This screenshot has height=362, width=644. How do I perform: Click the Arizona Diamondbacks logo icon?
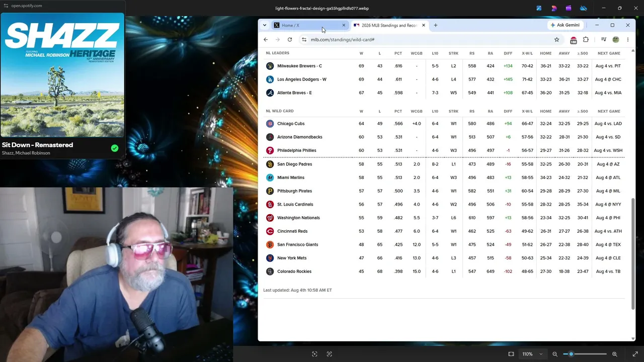tap(270, 137)
